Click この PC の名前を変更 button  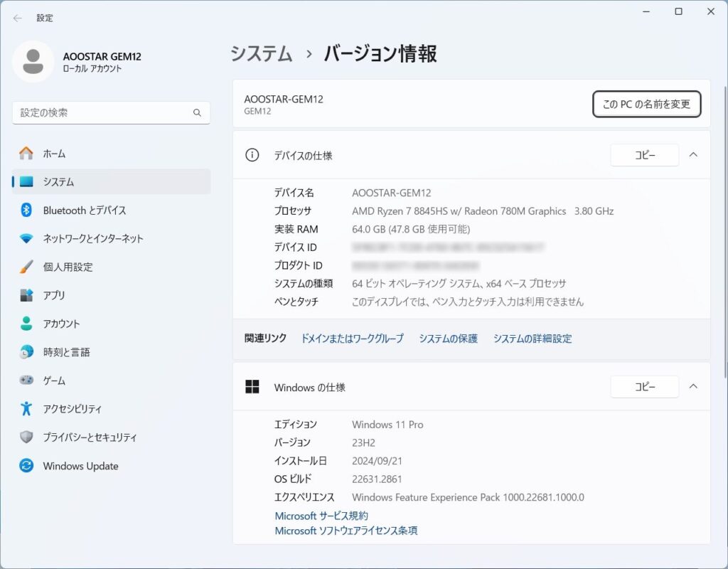pos(646,104)
